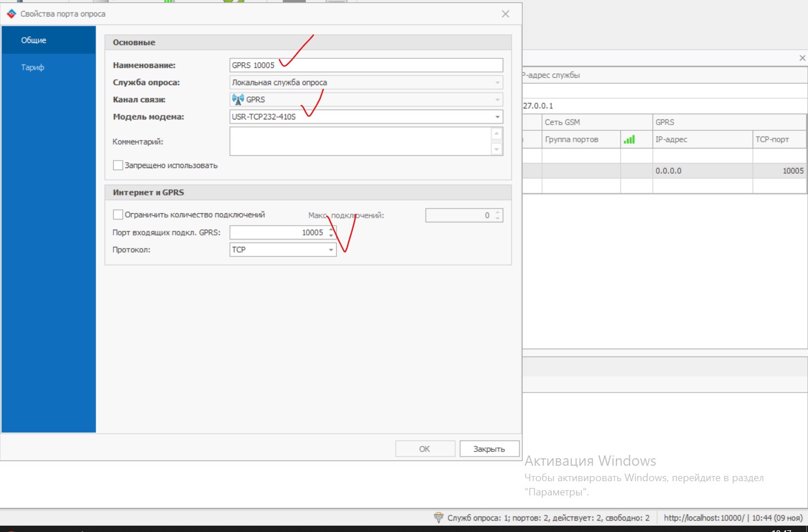Toggle Ограничить количество подключений checkbox
Image resolution: width=808 pixels, height=532 pixels.
tap(118, 215)
